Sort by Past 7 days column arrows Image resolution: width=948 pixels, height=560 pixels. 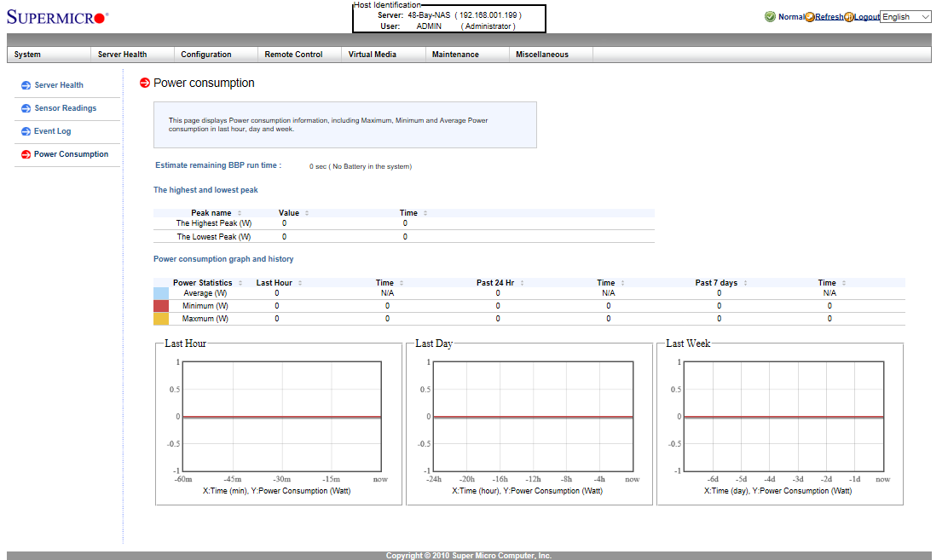click(745, 283)
